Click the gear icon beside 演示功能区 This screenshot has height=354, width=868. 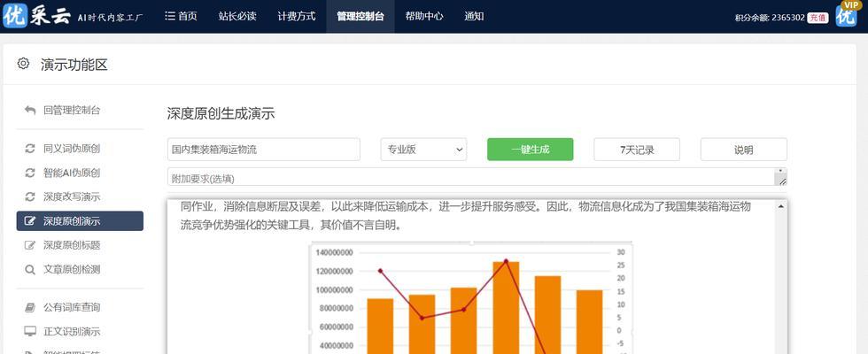click(x=23, y=64)
